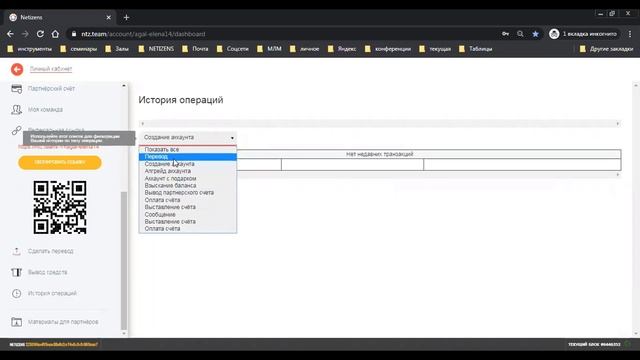640x360 pixels.
Task: Click the browser Forward arrow
Action: coord(25,34)
